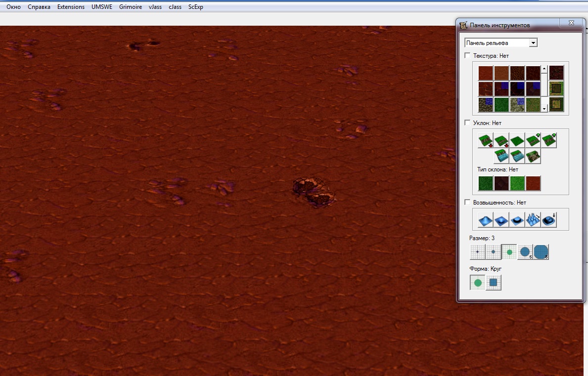Choose the circle brush shape

click(477, 283)
